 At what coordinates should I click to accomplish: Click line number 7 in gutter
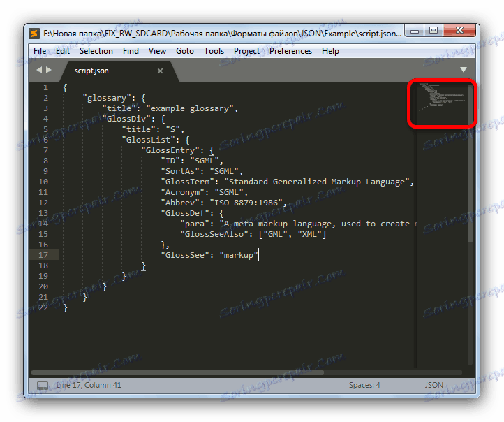(45, 150)
